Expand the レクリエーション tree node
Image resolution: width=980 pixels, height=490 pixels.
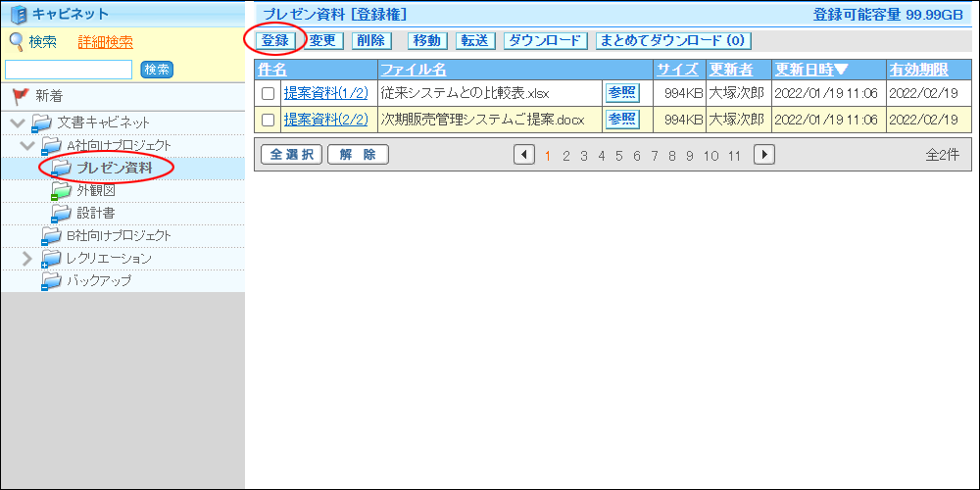coord(27,258)
